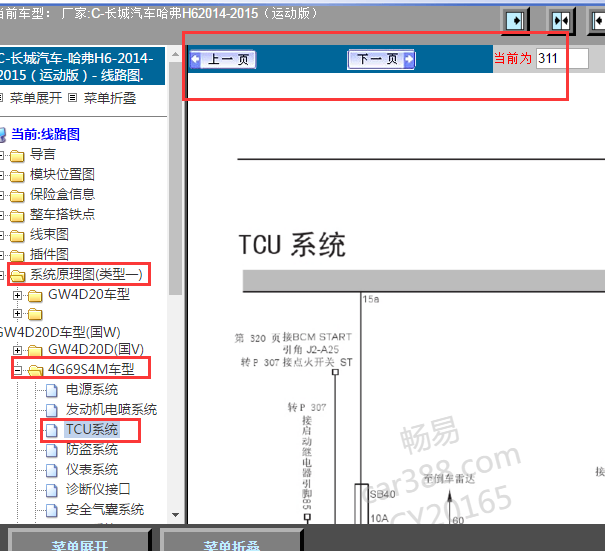Select the GW4D20车型 folder label
This screenshot has height=551, width=605.
pos(89,294)
